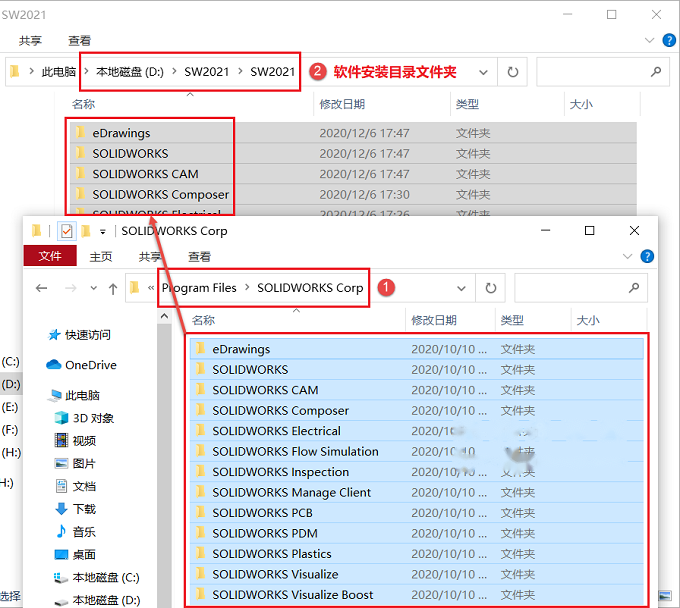Expand address history dropdown in SW2021 window

(x=483, y=72)
